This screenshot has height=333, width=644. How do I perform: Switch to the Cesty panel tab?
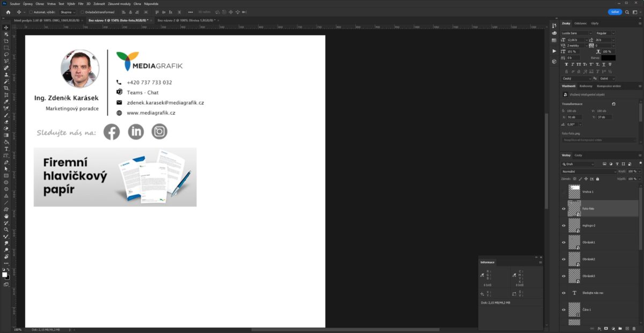578,155
